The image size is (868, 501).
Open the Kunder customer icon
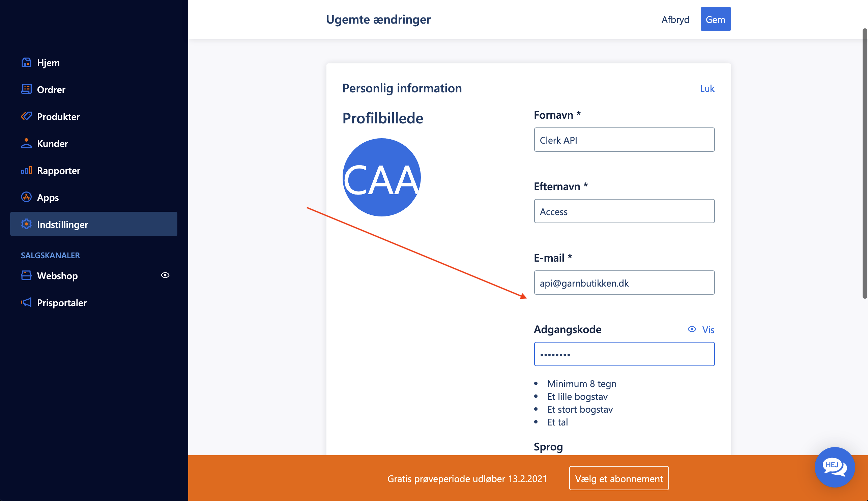pos(27,144)
